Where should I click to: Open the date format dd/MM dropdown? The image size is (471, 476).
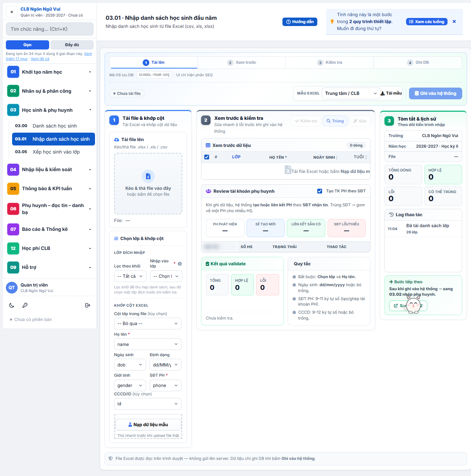(165, 365)
